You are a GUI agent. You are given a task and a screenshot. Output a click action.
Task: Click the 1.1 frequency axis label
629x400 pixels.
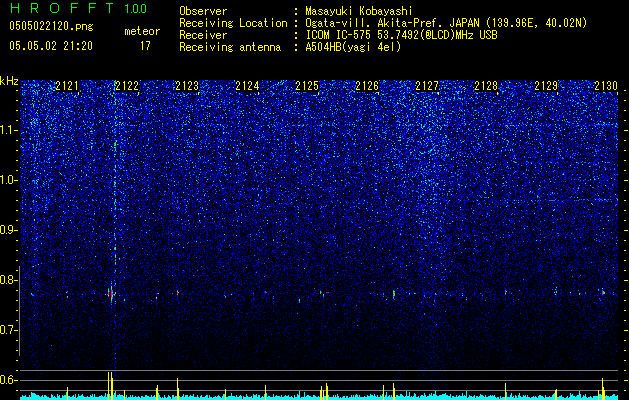coord(9,130)
